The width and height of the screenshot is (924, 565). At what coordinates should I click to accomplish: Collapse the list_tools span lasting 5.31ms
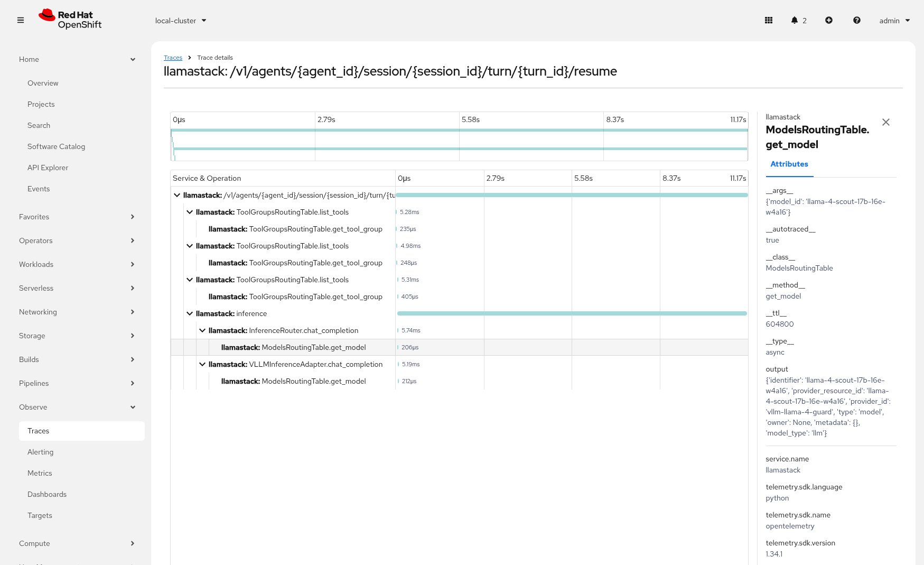point(190,280)
